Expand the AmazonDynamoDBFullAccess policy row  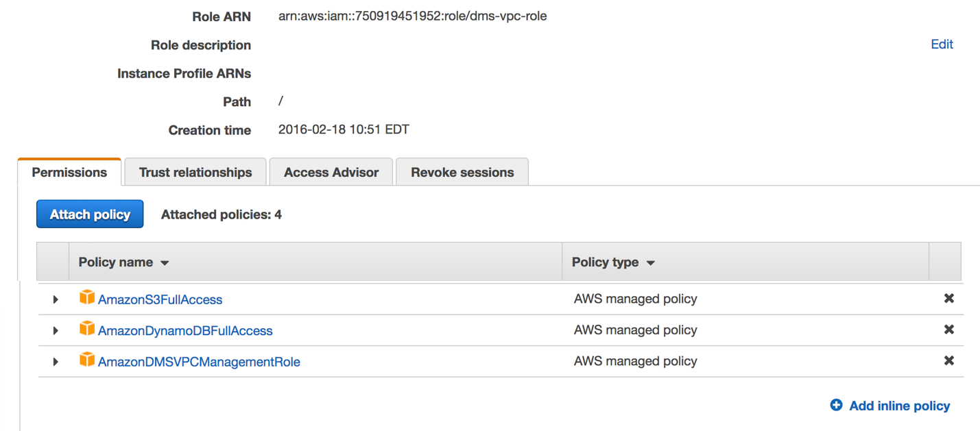click(x=56, y=331)
